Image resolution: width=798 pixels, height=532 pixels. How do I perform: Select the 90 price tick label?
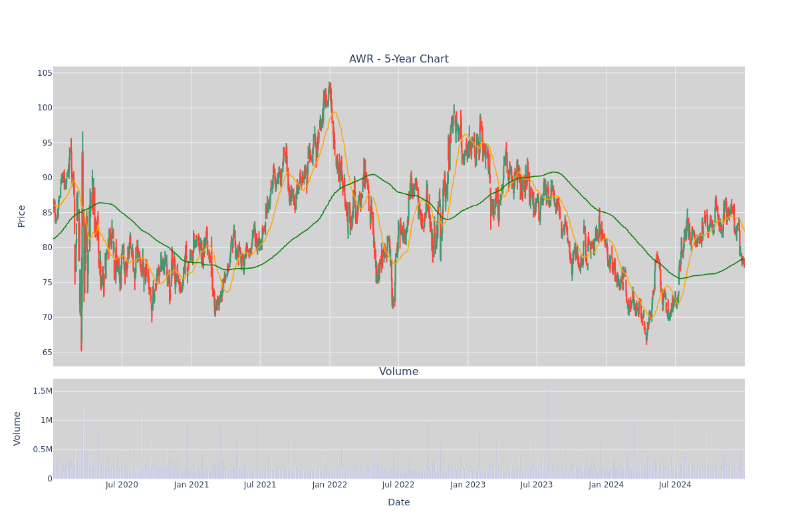coord(47,178)
